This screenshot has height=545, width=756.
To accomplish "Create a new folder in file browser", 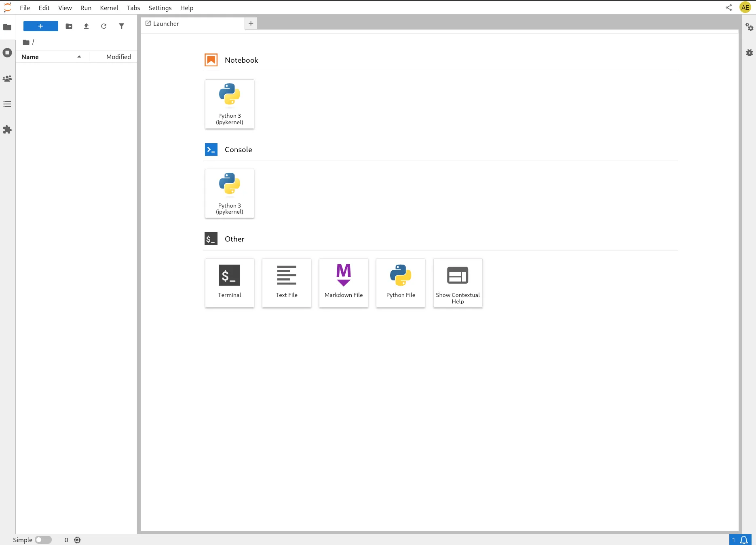I will click(69, 26).
